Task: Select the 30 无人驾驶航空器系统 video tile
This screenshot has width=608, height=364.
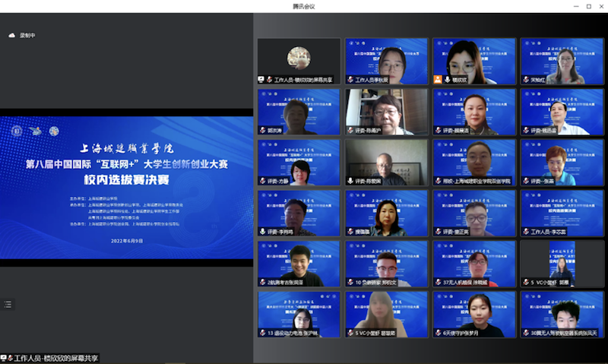Action: 562,315
